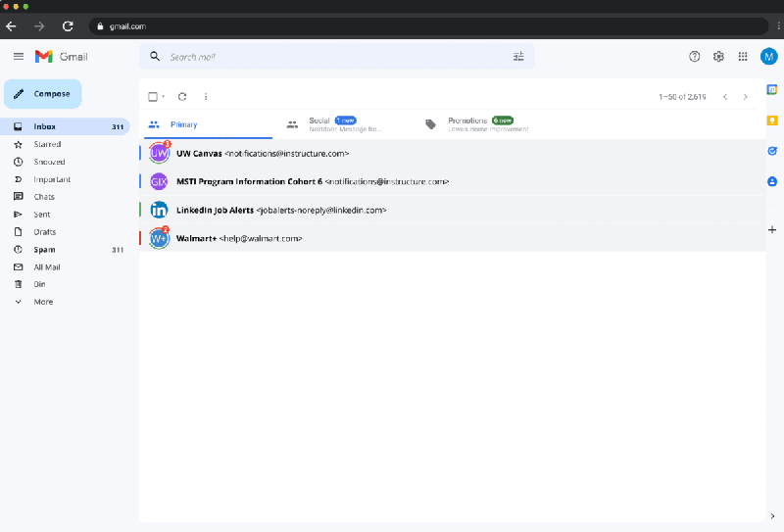Viewport: 784px width, 532px height.
Task: Open Settings gear icon
Action: click(x=718, y=57)
